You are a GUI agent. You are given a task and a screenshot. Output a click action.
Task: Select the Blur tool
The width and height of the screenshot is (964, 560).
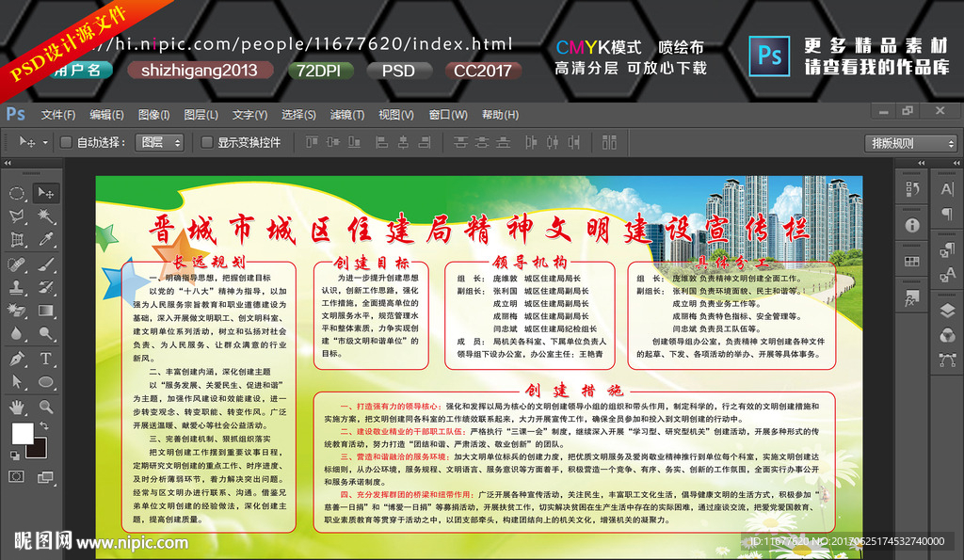pos(17,334)
